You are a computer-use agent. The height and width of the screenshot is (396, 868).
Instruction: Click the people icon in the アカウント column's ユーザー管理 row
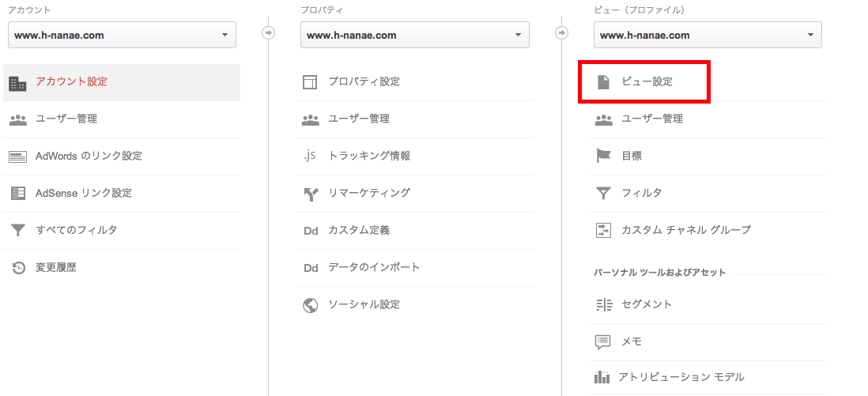(17, 119)
